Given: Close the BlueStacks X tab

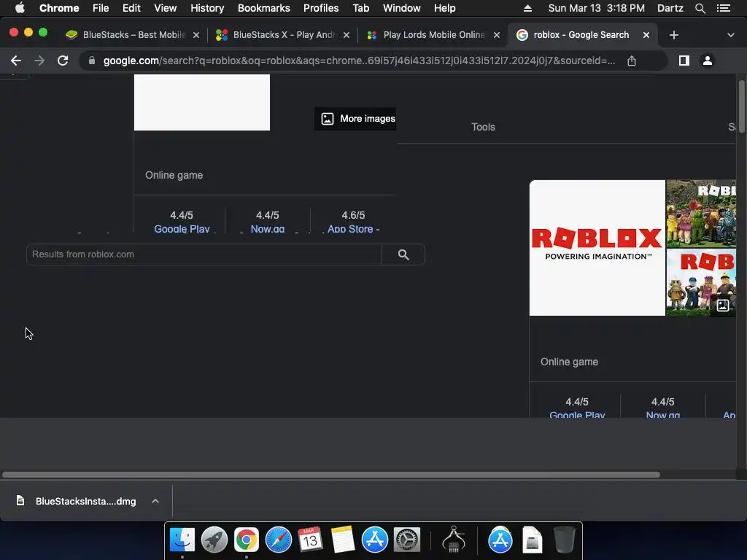Looking at the screenshot, I should (x=347, y=35).
